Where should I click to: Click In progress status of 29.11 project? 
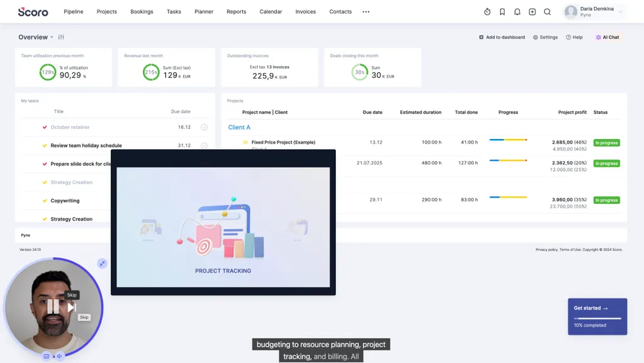[607, 200]
